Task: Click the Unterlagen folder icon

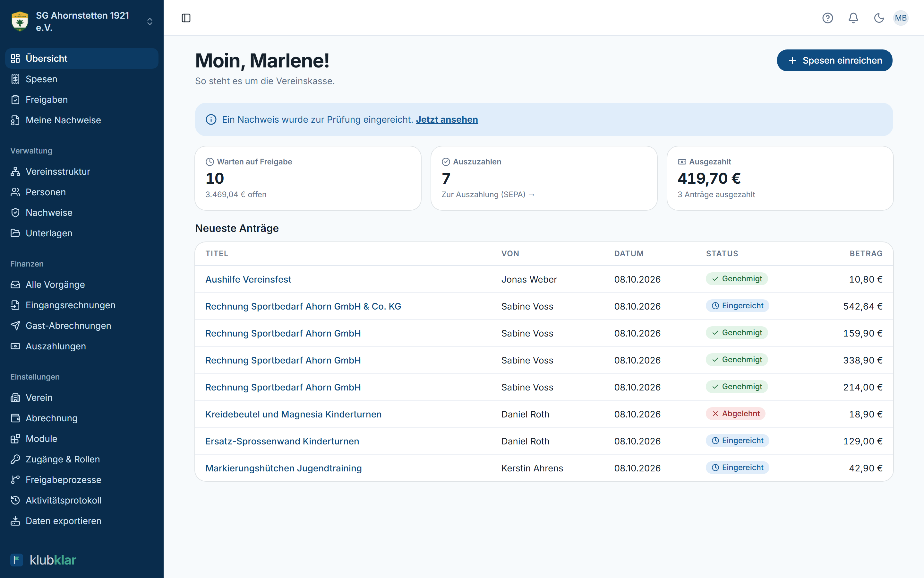Action: 15,233
